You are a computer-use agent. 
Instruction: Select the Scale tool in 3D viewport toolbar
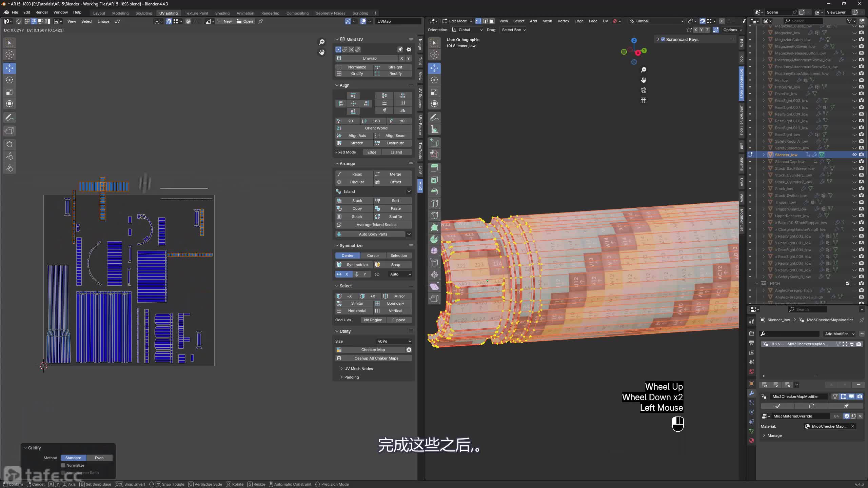tap(434, 92)
